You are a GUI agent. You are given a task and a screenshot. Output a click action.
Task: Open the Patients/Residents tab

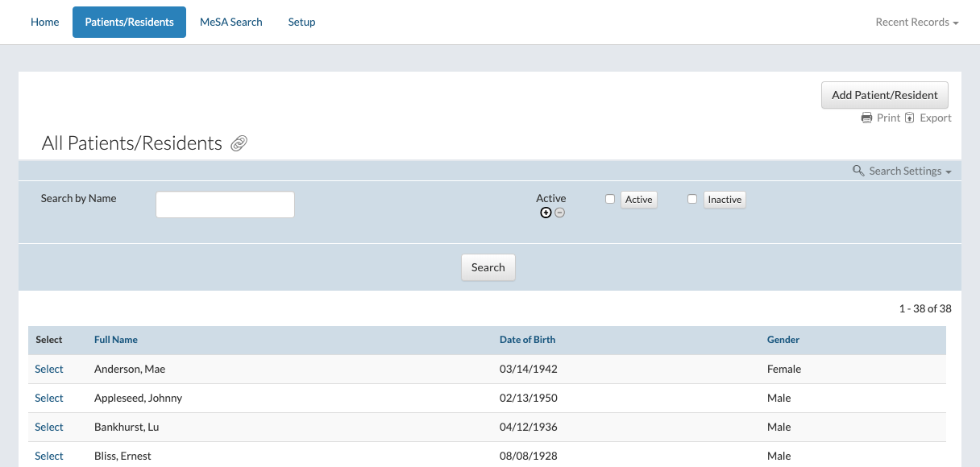(x=129, y=22)
